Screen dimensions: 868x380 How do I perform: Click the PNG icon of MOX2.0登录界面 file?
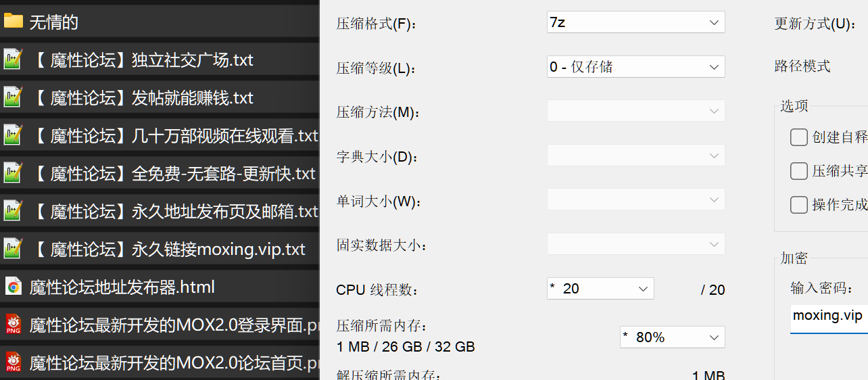pos(13,325)
